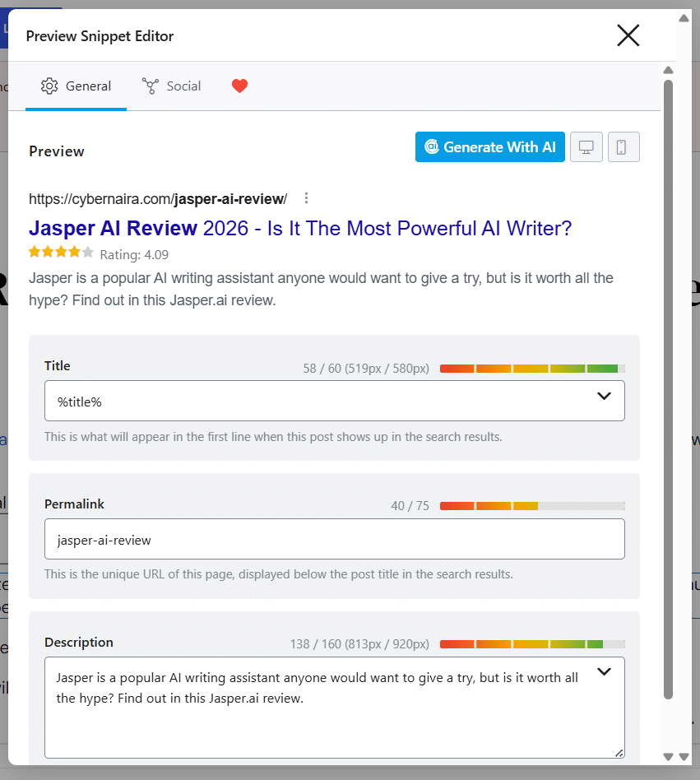
Task: Switch to the General tab
Action: click(x=76, y=86)
